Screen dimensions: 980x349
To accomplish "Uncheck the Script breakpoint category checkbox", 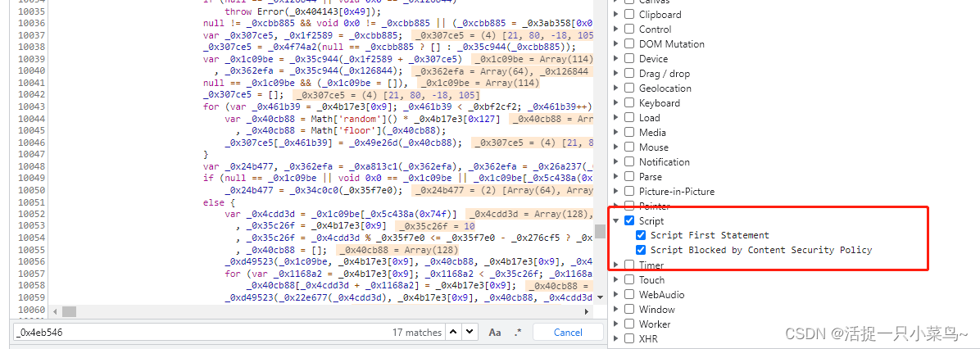I will coord(629,221).
